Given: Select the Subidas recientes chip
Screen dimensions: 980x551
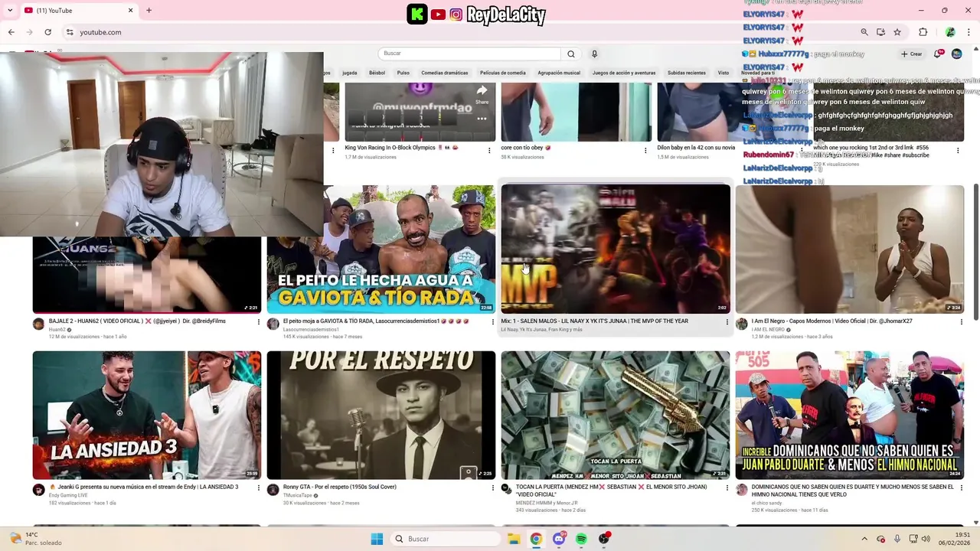Looking at the screenshot, I should click(686, 73).
